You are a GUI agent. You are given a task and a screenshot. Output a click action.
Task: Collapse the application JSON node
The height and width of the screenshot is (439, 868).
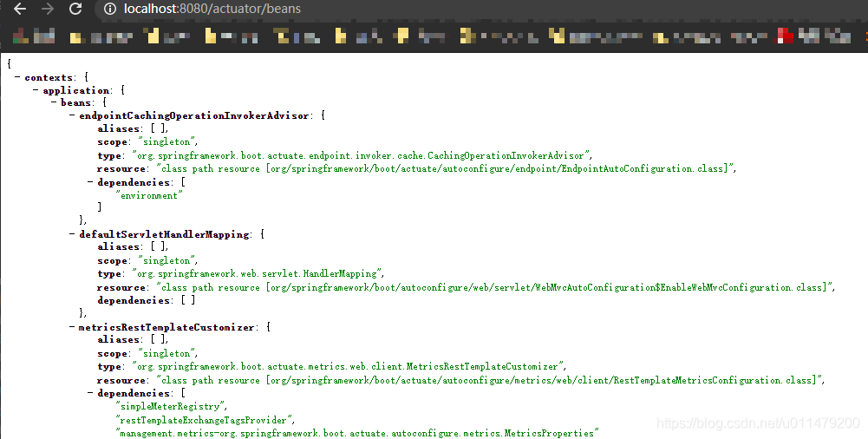coord(36,90)
